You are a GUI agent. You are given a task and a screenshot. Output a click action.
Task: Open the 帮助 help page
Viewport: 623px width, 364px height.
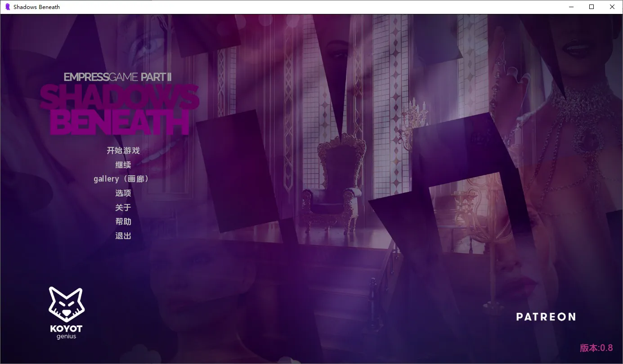123,222
